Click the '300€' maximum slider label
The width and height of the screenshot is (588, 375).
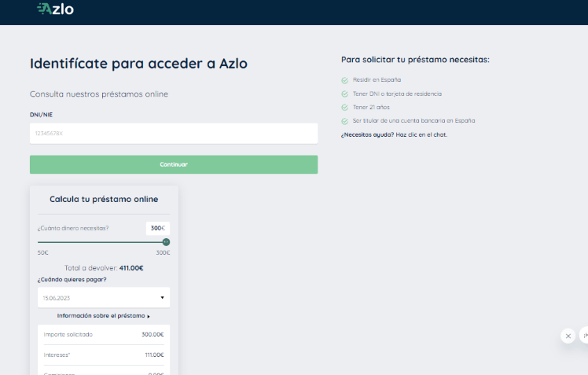pyautogui.click(x=164, y=252)
